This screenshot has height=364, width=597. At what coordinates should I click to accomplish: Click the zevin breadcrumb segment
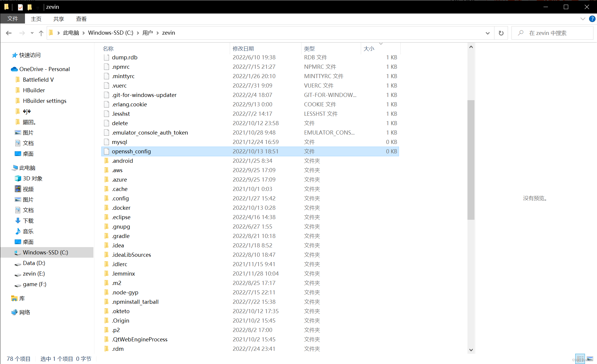pos(169,33)
